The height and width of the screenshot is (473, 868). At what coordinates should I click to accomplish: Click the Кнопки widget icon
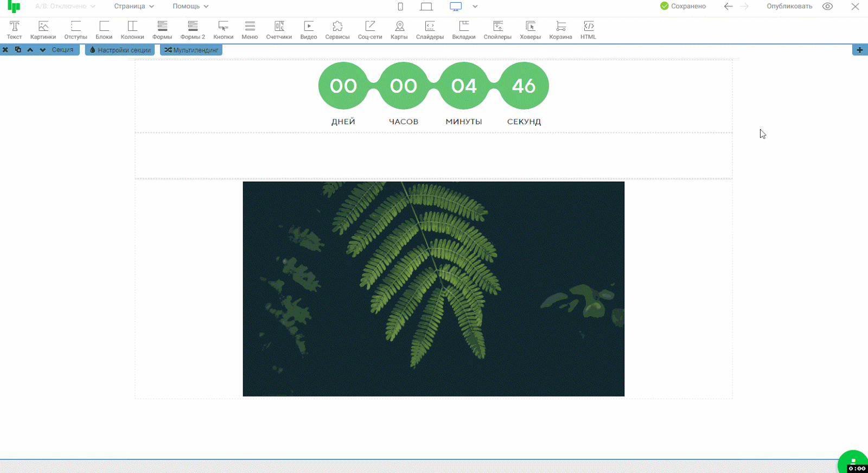[x=223, y=30]
